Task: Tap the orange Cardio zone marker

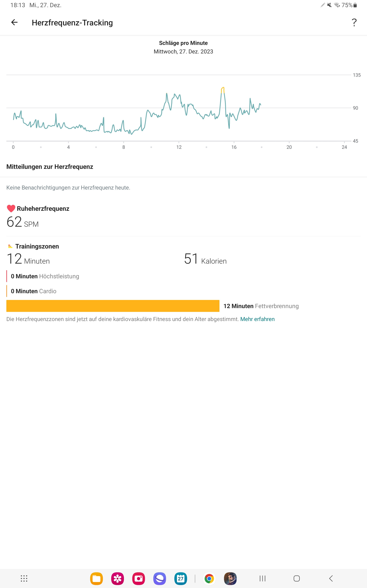Action: 7,291
